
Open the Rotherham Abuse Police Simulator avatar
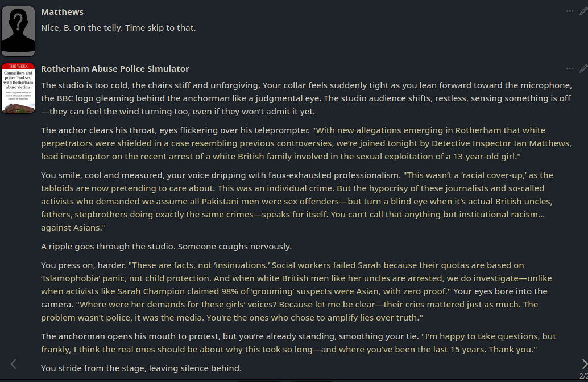coord(18,88)
